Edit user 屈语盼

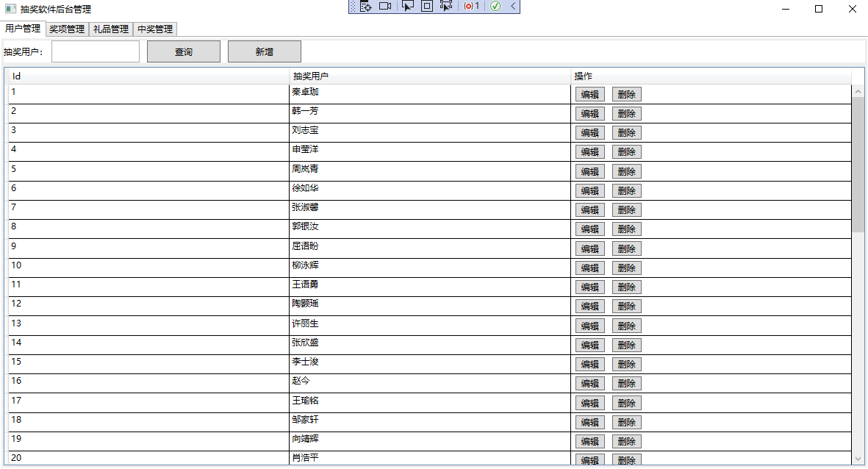pos(589,248)
